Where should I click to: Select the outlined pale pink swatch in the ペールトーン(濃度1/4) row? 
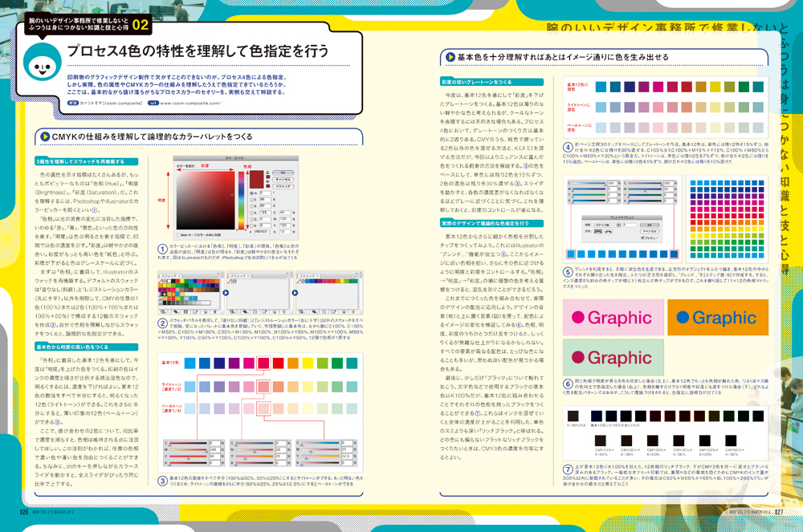click(263, 408)
